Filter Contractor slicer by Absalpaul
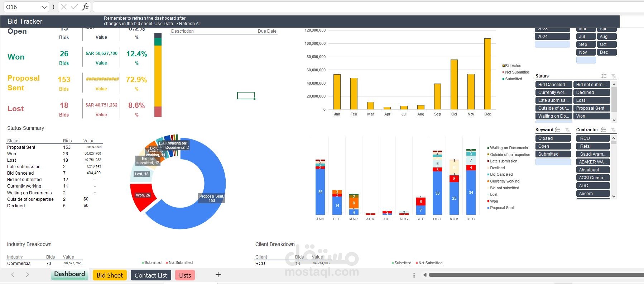Screen dimensions: 644x284 (593, 170)
